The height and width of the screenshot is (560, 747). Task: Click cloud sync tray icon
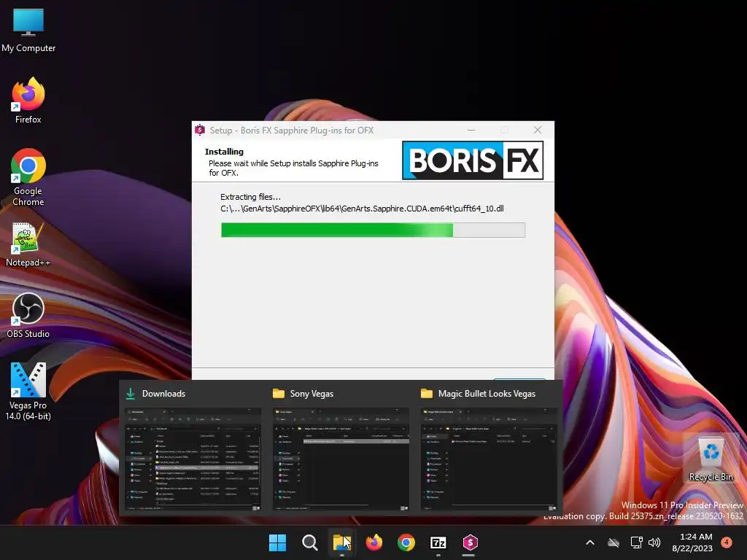[x=614, y=542]
